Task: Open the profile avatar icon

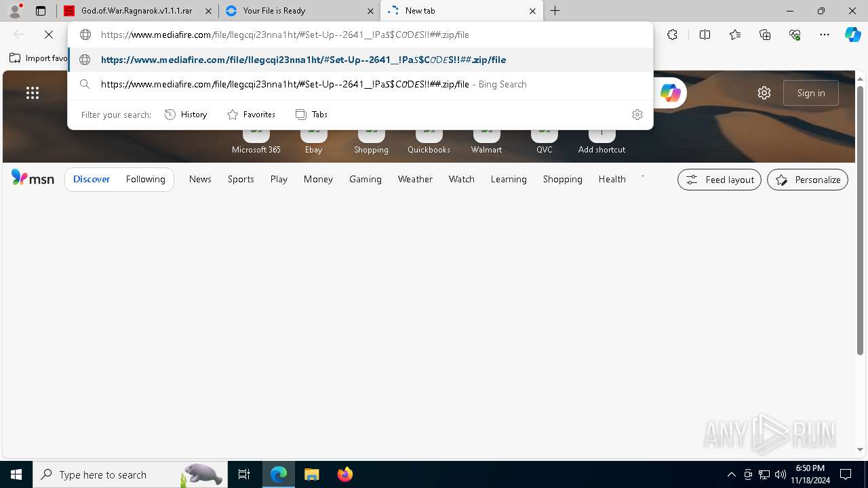Action: point(15,10)
